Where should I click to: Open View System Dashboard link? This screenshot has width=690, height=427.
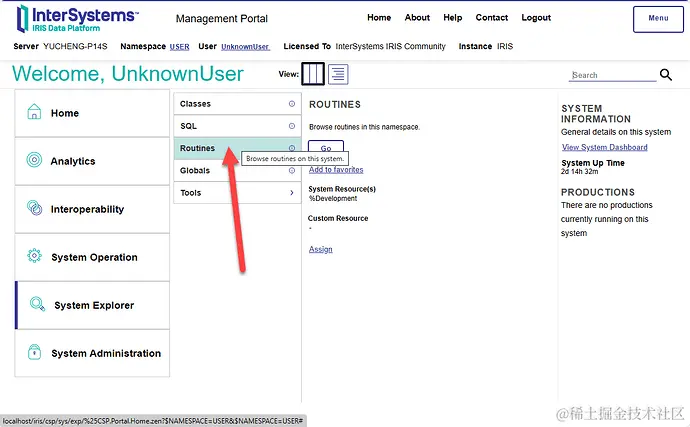point(605,147)
